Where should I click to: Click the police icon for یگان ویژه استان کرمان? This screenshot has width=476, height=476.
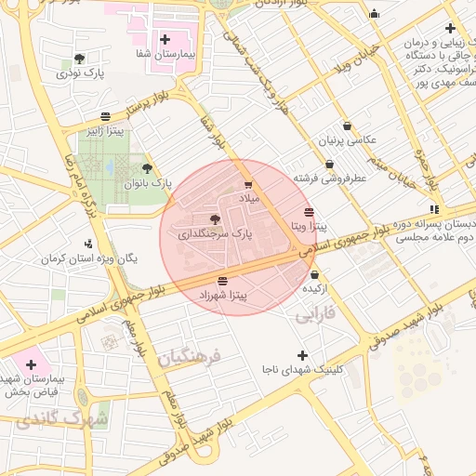(88, 245)
